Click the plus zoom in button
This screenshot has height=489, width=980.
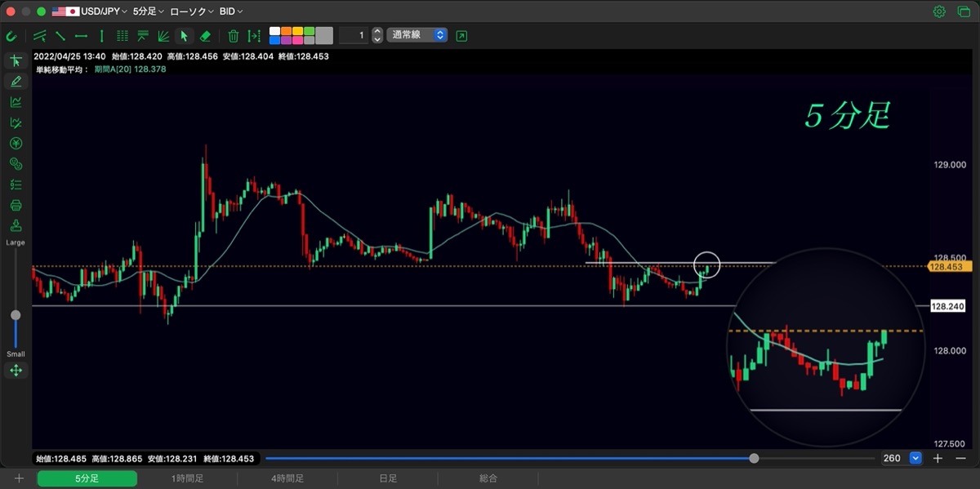tap(938, 459)
